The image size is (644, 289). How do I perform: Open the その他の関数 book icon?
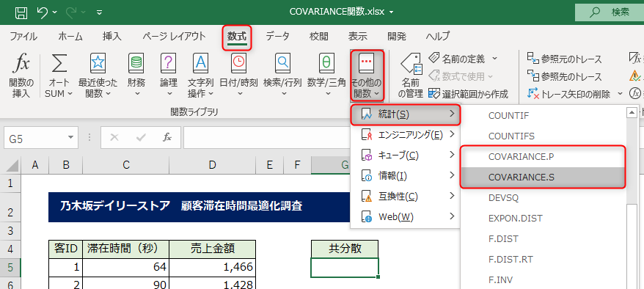click(x=367, y=64)
